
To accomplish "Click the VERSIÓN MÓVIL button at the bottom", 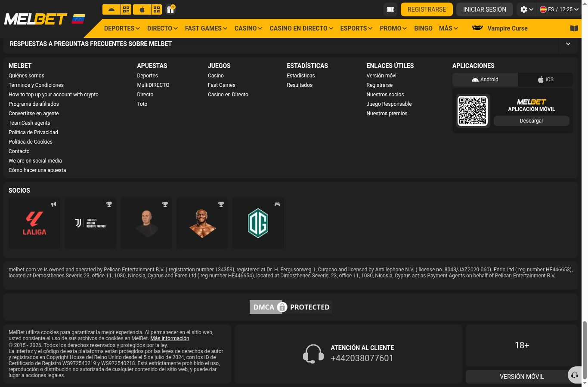I will point(522,377).
